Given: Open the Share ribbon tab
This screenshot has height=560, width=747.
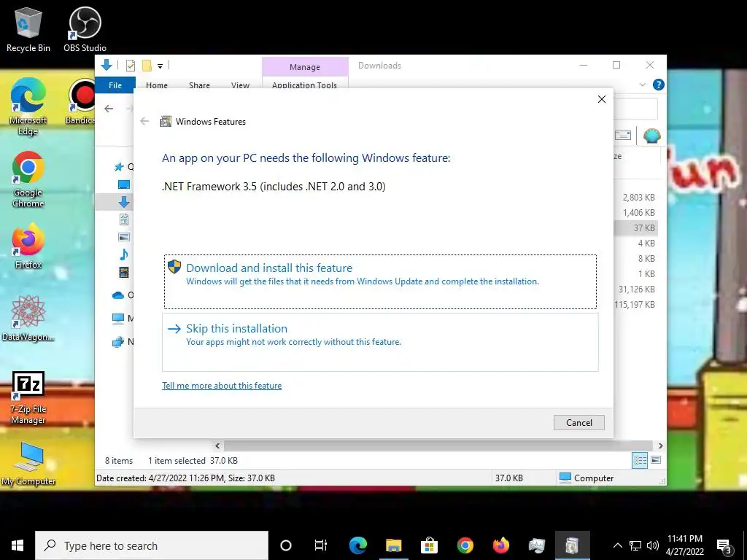Looking at the screenshot, I should click(199, 85).
